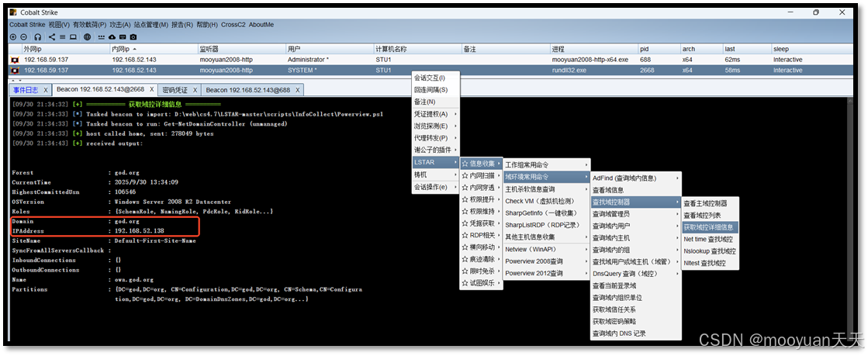
Task: Sort sessions by the 监听器 column header
Action: pyautogui.click(x=240, y=50)
